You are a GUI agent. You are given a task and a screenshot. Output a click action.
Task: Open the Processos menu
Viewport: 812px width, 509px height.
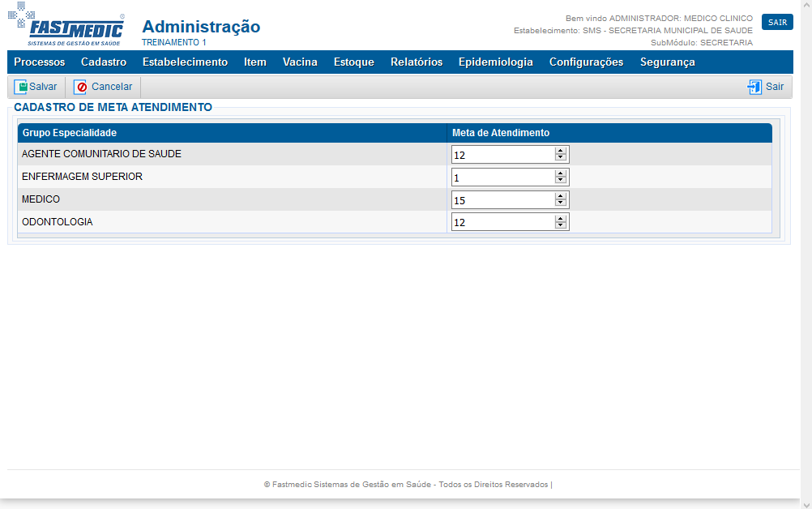coord(40,62)
